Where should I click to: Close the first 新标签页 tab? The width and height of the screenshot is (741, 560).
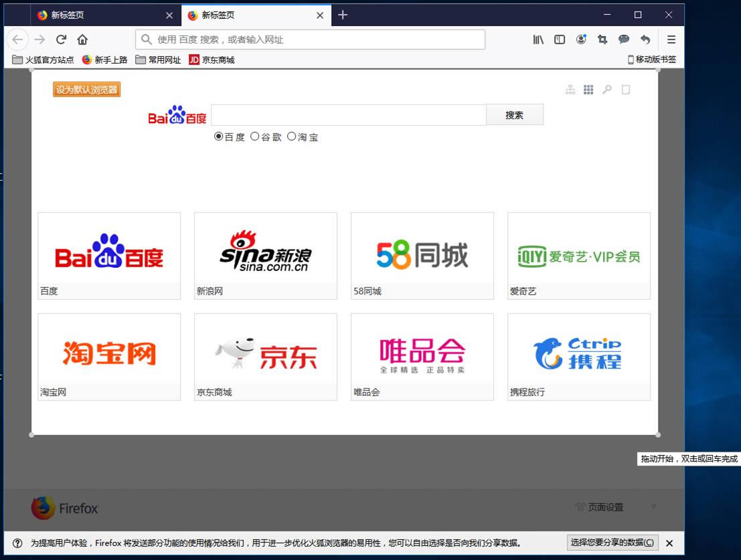(x=169, y=15)
